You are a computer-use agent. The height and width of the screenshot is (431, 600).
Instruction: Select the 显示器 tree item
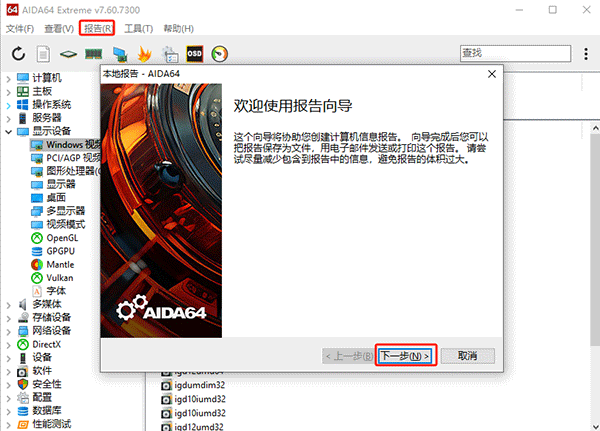pos(61,184)
